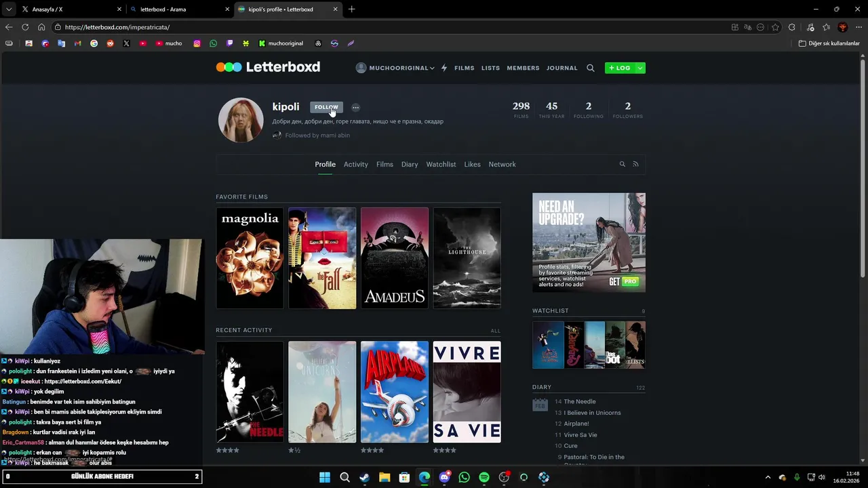Open ALL recent activity link
This screenshot has width=868, height=488.
[x=495, y=331]
